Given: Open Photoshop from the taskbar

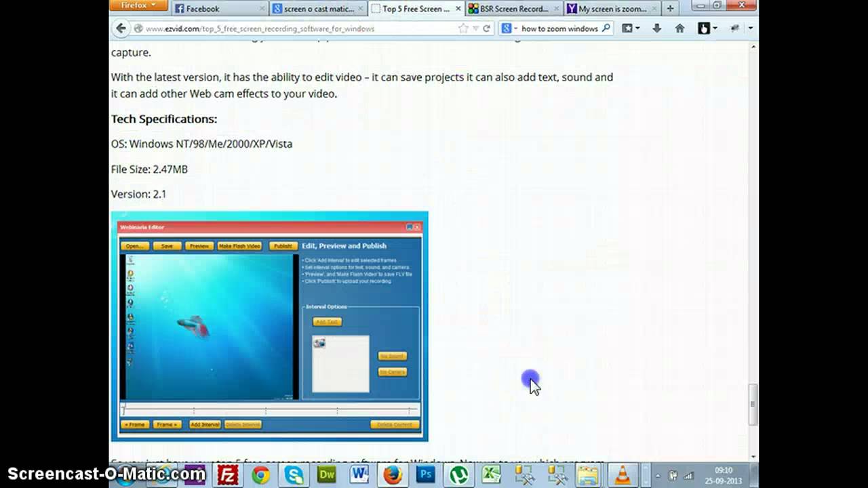Looking at the screenshot, I should (x=426, y=475).
